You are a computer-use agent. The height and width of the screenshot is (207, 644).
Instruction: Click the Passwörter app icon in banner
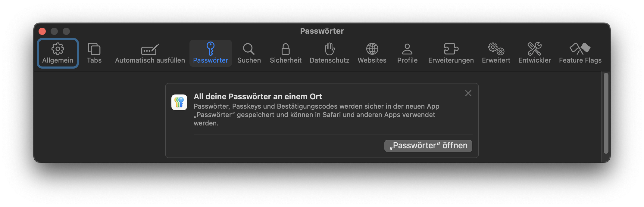(179, 102)
